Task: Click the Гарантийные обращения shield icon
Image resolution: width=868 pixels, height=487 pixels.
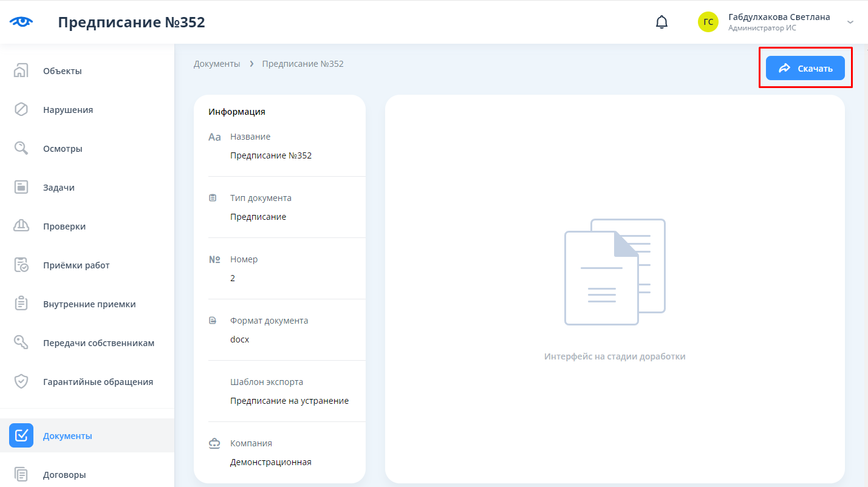Action: point(21,382)
